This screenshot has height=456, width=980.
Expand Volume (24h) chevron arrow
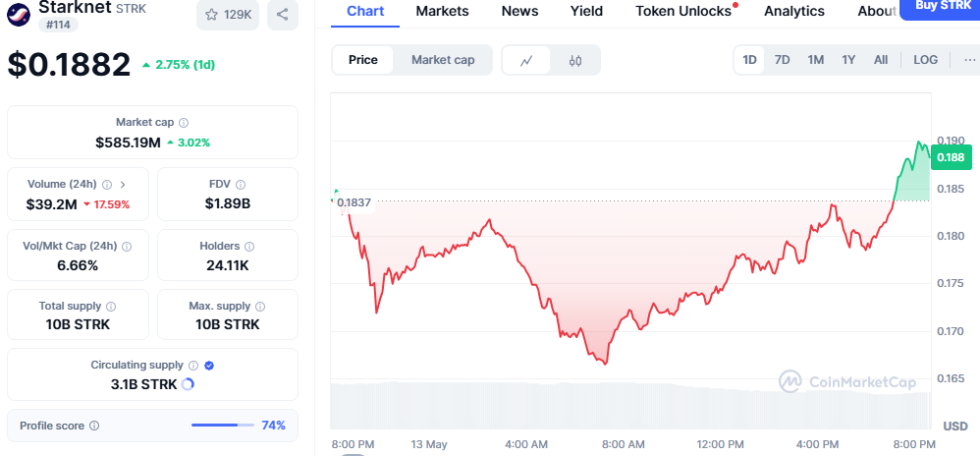[x=122, y=185]
